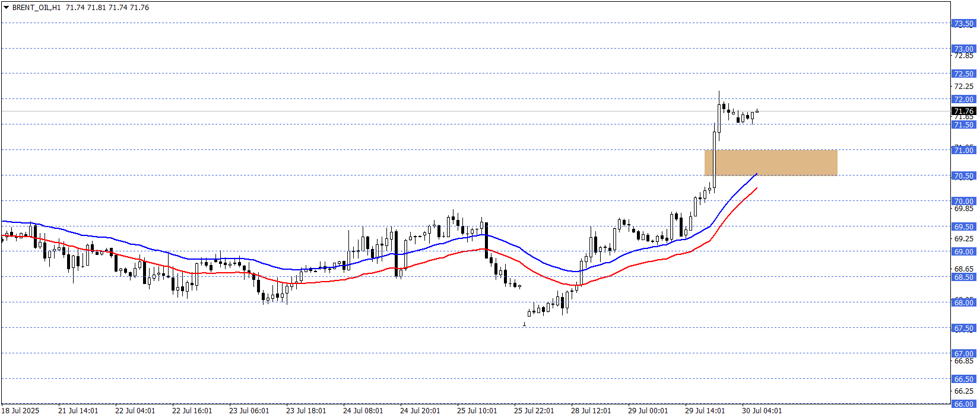The width and height of the screenshot is (980, 418).
Task: Click the 71.50 price level label
Action: (x=963, y=125)
